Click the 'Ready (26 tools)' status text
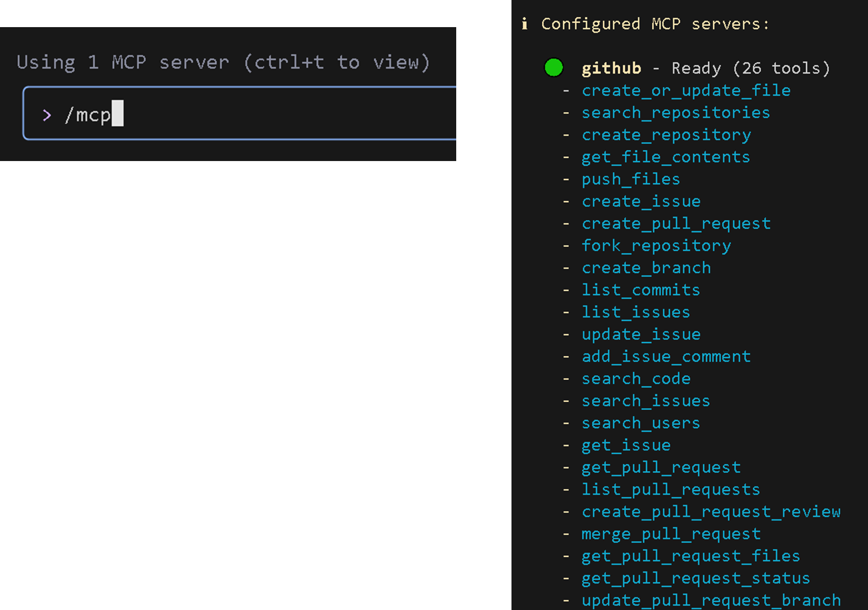This screenshot has height=610, width=868. [x=750, y=68]
